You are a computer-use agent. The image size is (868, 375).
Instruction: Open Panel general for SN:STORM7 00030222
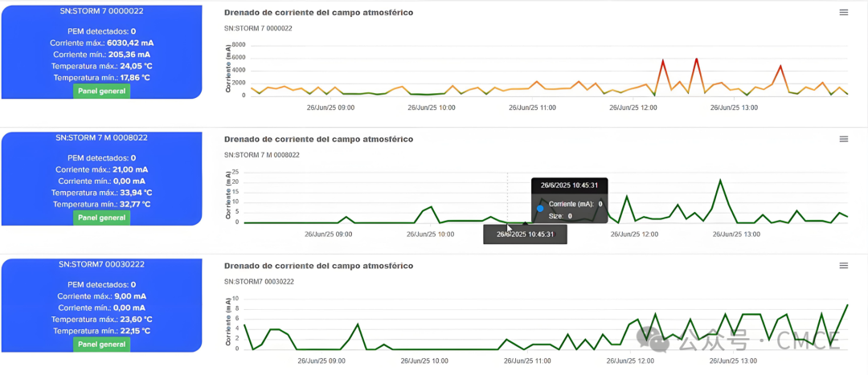(101, 344)
